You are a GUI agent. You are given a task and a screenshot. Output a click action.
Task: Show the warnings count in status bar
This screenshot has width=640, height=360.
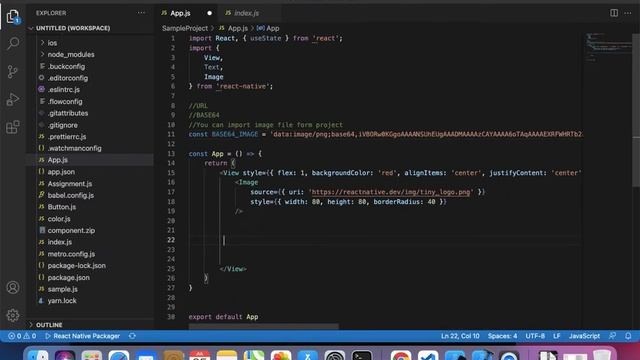pyautogui.click(x=30, y=336)
